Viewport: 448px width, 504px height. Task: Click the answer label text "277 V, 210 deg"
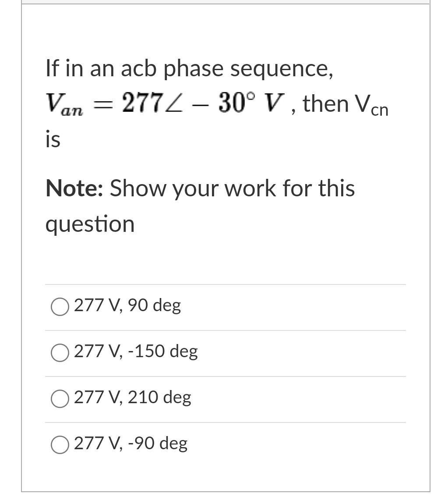click(x=132, y=398)
